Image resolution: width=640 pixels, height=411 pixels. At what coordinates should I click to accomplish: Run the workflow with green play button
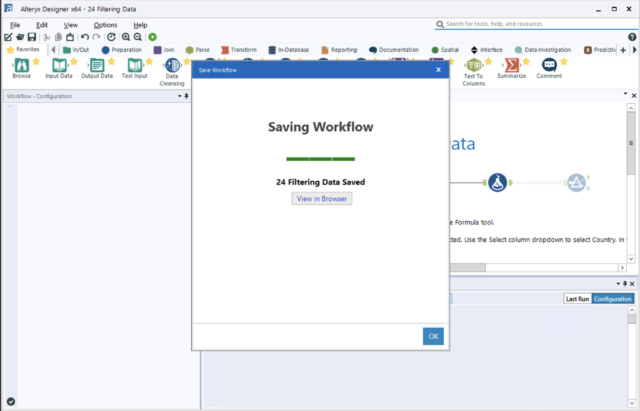tap(153, 37)
